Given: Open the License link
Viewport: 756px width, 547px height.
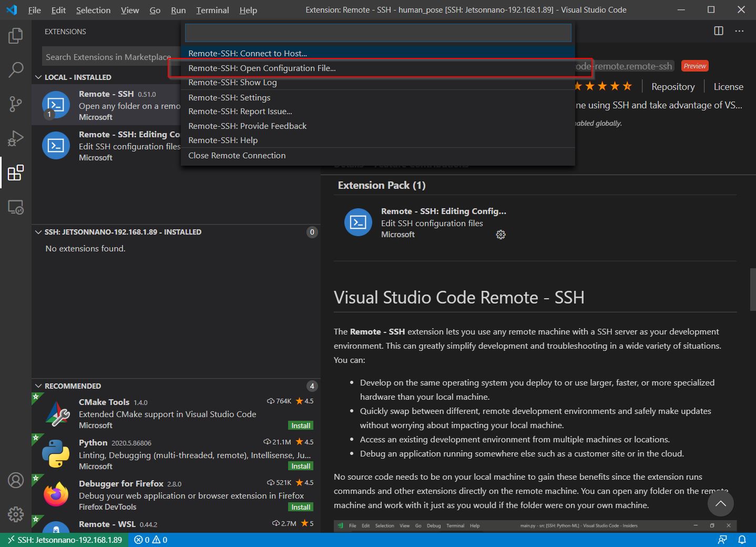Looking at the screenshot, I should [x=728, y=87].
